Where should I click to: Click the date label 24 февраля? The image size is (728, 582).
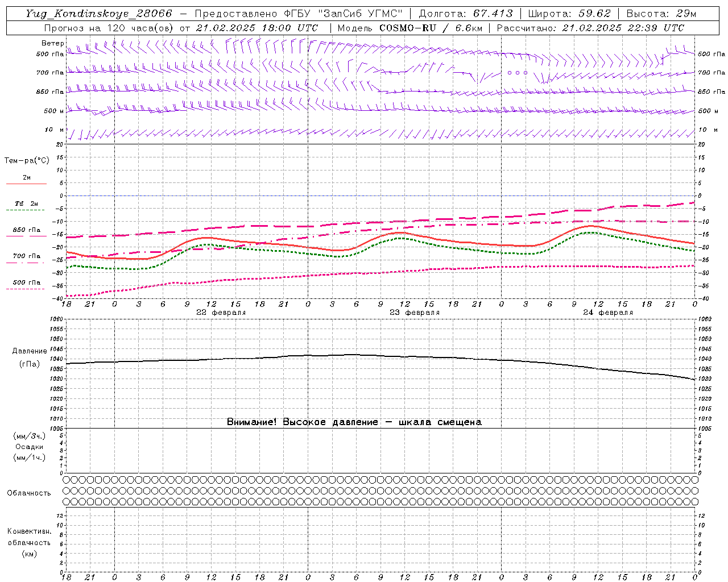tap(608, 313)
